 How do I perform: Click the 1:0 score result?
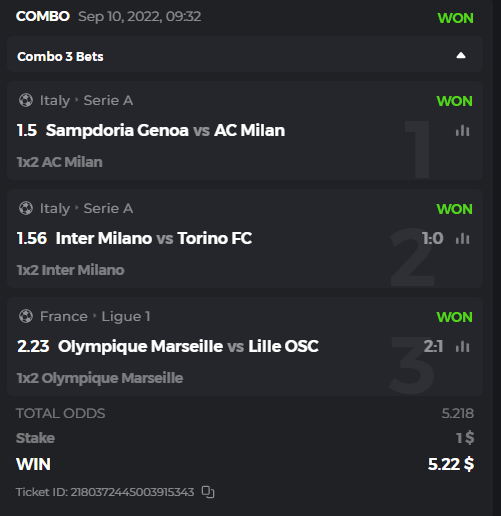[x=433, y=238]
